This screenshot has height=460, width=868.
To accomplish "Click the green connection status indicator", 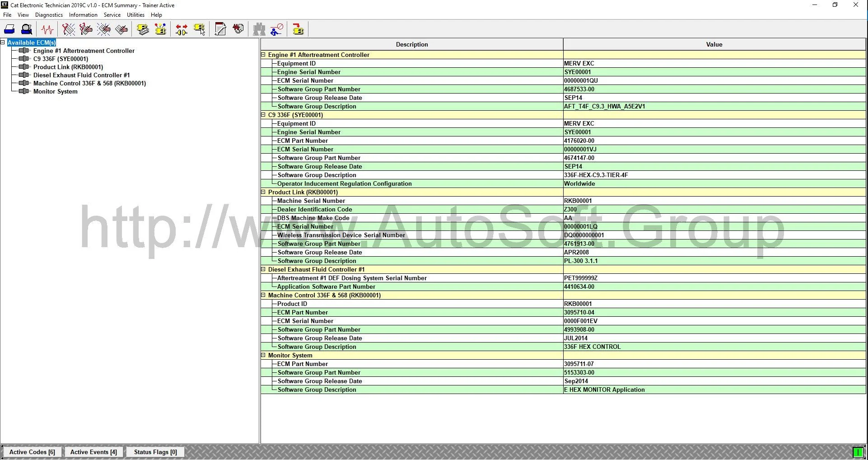I will (857, 452).
